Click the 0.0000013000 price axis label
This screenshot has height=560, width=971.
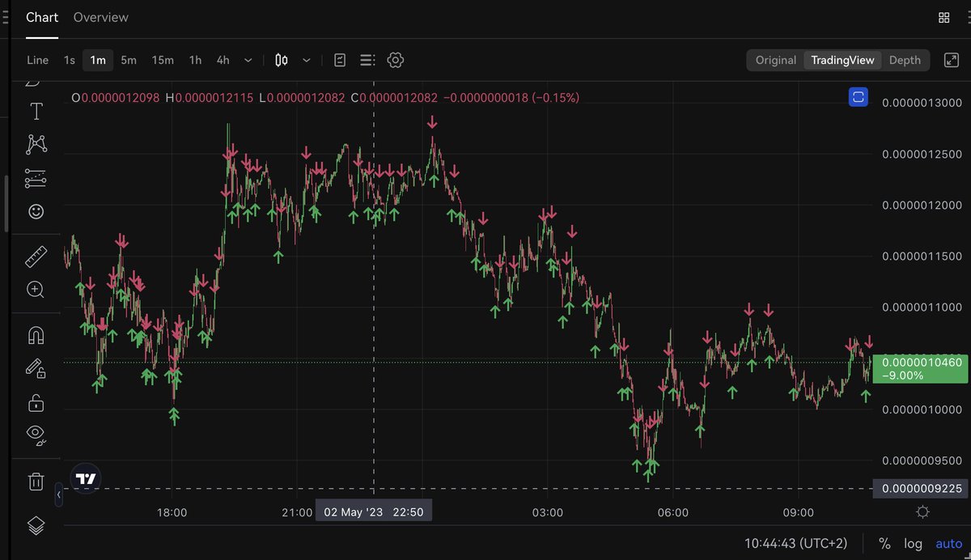922,103
